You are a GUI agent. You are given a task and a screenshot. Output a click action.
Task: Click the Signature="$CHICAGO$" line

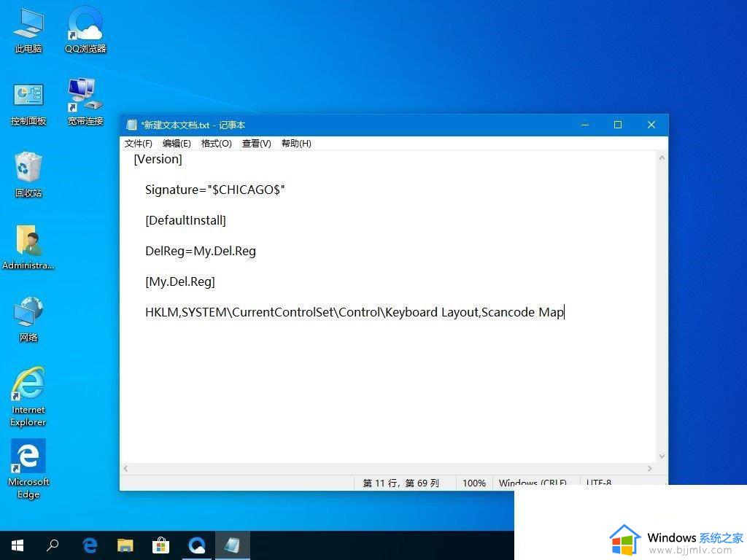[x=215, y=190]
